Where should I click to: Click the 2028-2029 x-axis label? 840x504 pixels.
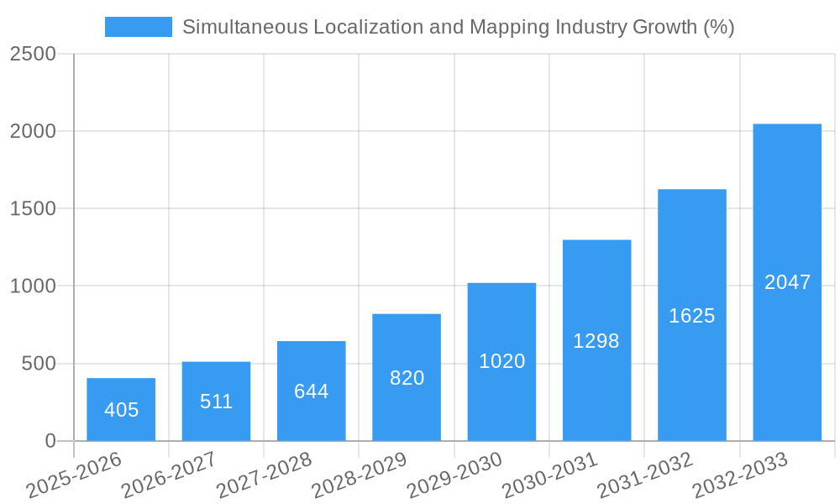tap(360, 475)
